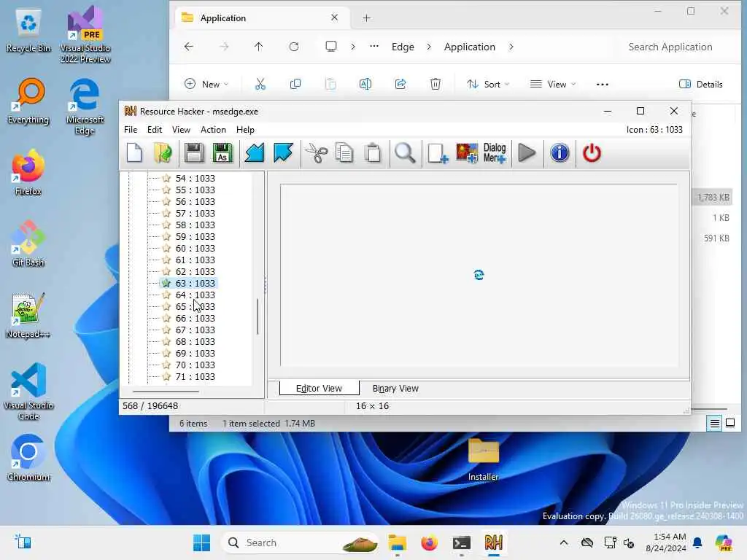Viewport: 747px width, 560px height.
Task: Click the blue Add from resource file icon
Action: pyautogui.click(x=255, y=153)
